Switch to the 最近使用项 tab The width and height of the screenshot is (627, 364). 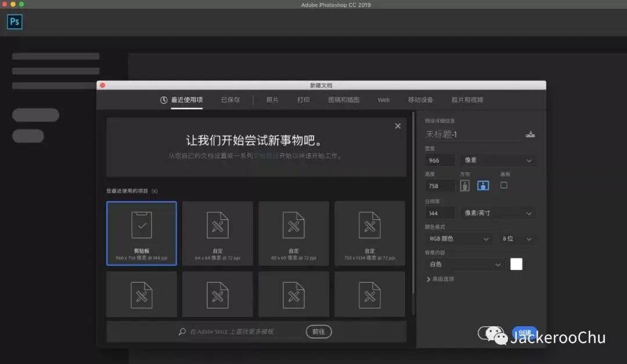(187, 100)
